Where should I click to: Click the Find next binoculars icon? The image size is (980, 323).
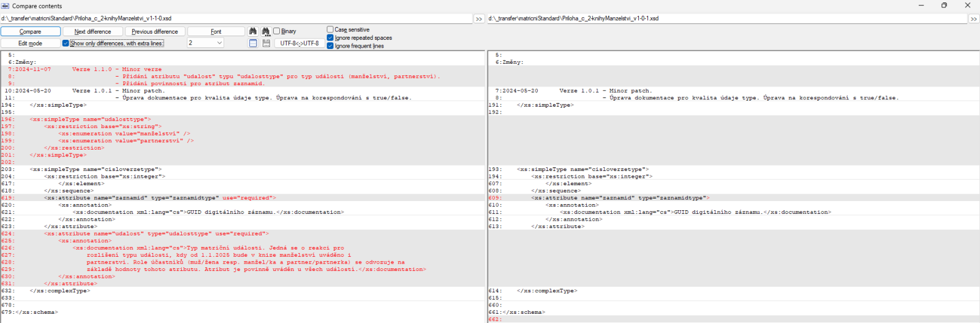pos(266,31)
